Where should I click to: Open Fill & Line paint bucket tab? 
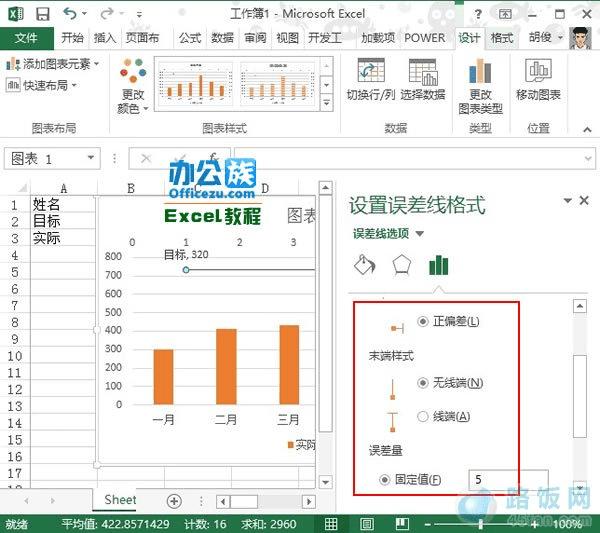pos(365,265)
